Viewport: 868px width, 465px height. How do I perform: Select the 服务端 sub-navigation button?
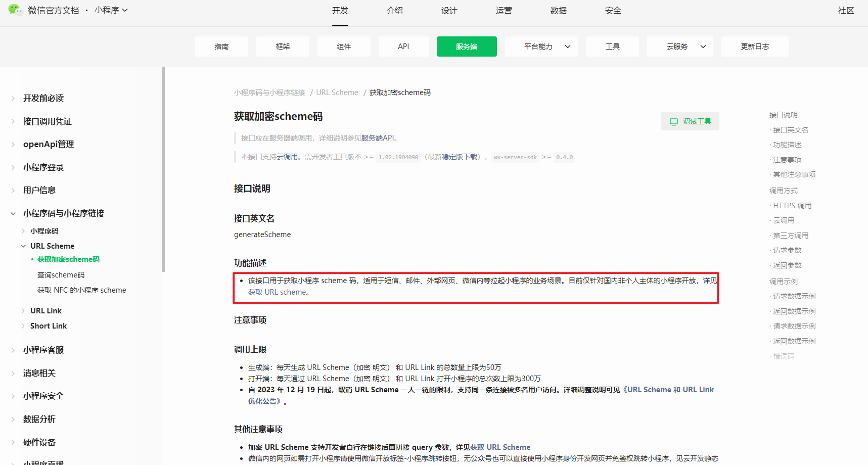coord(467,46)
